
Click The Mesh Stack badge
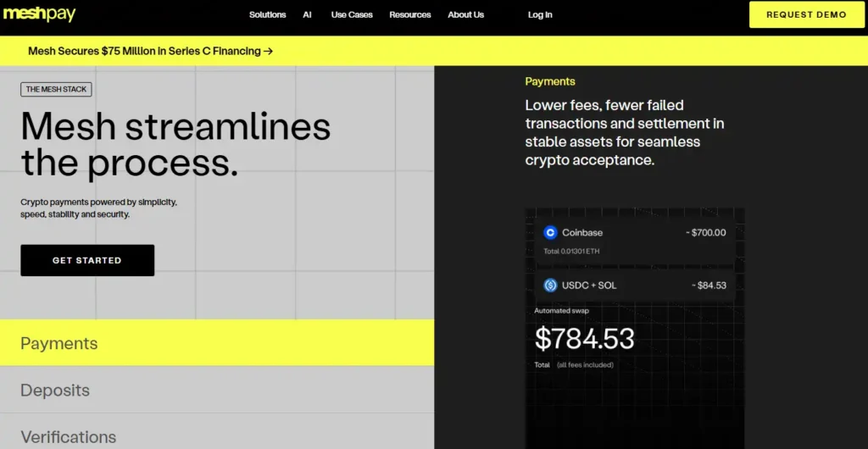56,89
